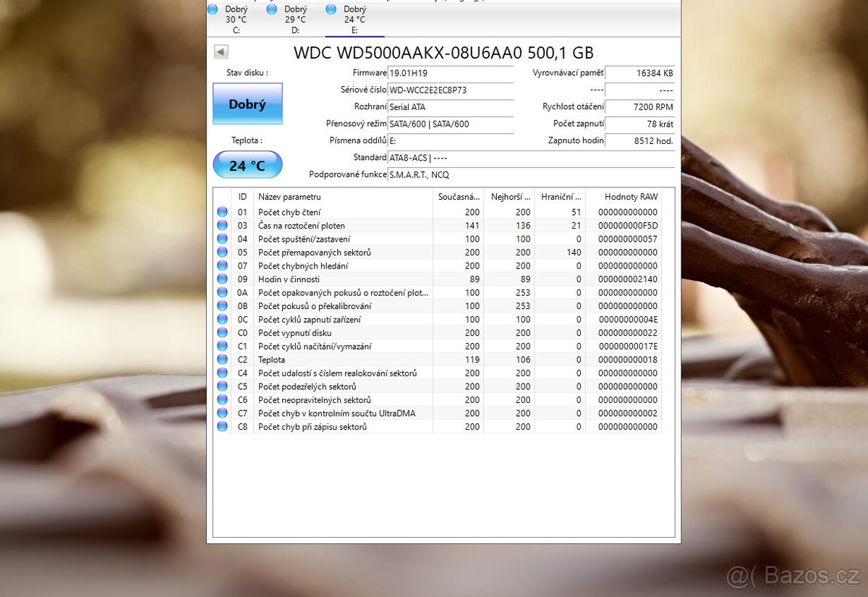Select row Počet vypnutí disku
The image size is (868, 597).
coord(438,333)
